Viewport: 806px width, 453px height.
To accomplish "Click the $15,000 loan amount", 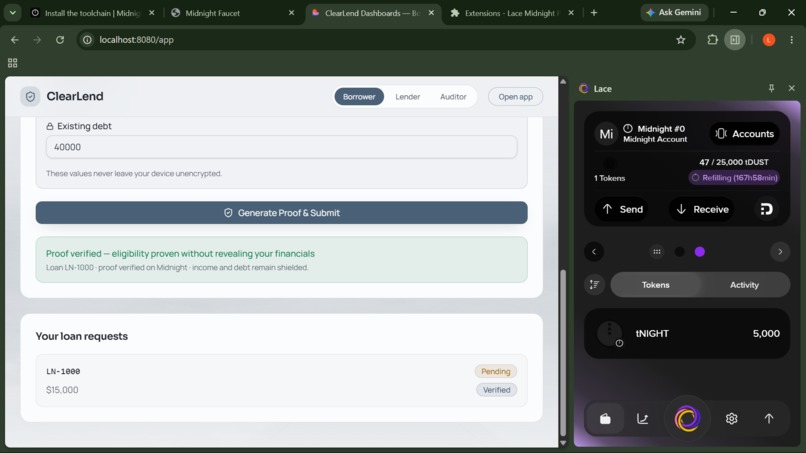I will tap(62, 390).
